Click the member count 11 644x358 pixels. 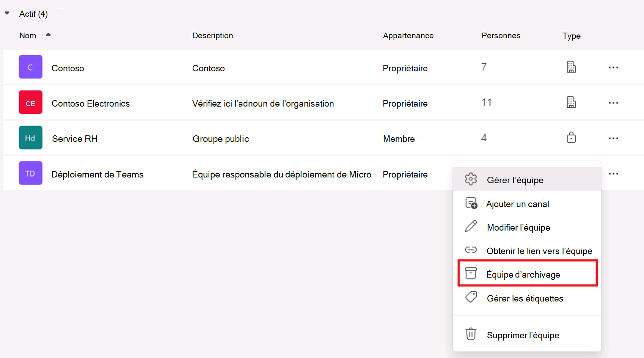(x=487, y=102)
